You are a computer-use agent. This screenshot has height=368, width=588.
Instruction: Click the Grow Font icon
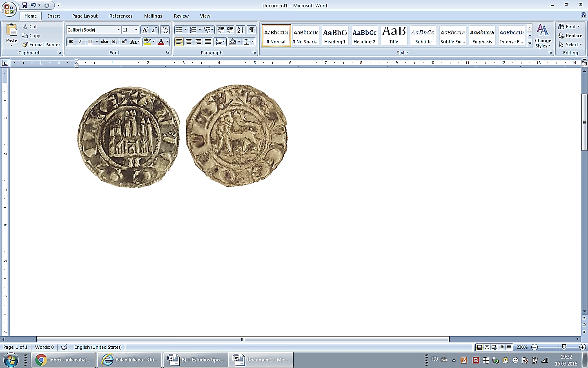click(145, 30)
